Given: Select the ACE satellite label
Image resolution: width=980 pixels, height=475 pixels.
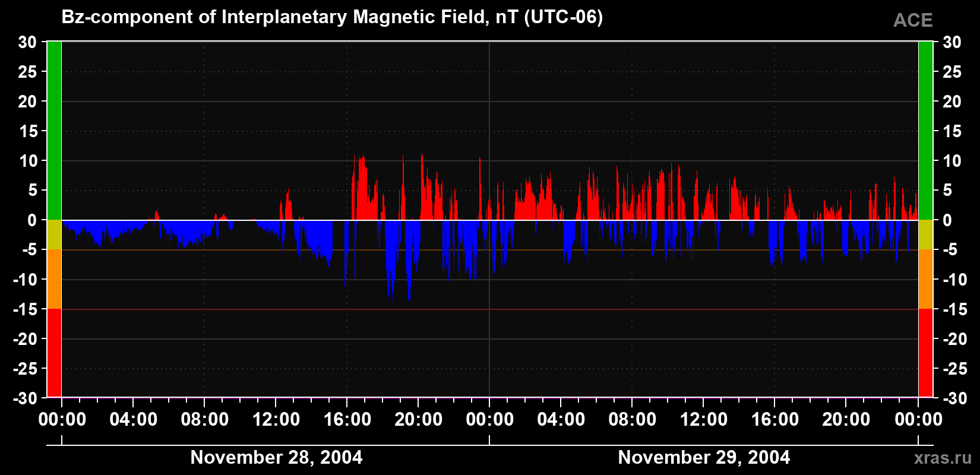Looking at the screenshot, I should pyautogui.click(x=913, y=21).
